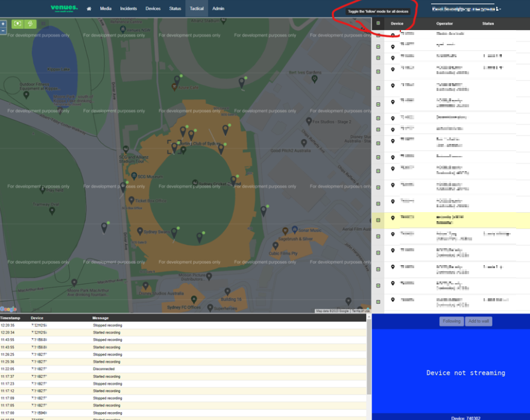Click the Sagebrush & Silver marker
Image resolution: width=530 pixels, height=420 pixels.
(285, 231)
